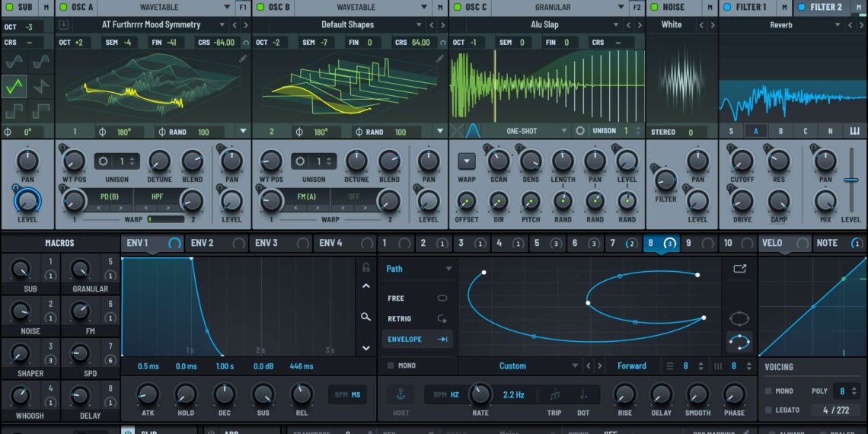Open OSC C unison gear settings
Viewport: 868px width, 434px height.
pyautogui.click(x=581, y=131)
